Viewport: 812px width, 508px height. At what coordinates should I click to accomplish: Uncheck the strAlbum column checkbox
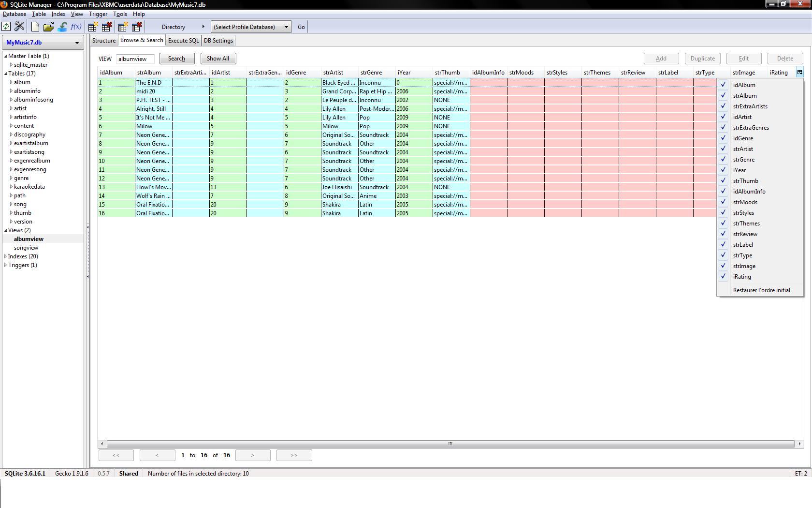tap(724, 95)
